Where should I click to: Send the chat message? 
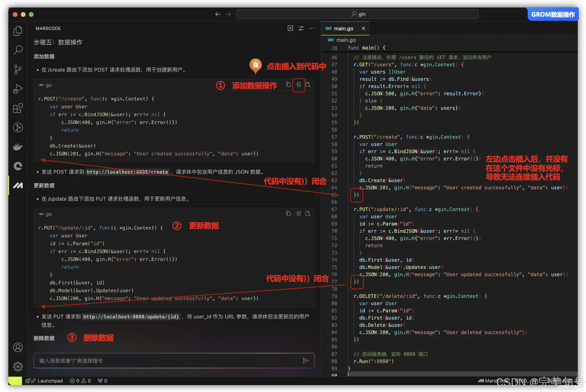(x=306, y=361)
